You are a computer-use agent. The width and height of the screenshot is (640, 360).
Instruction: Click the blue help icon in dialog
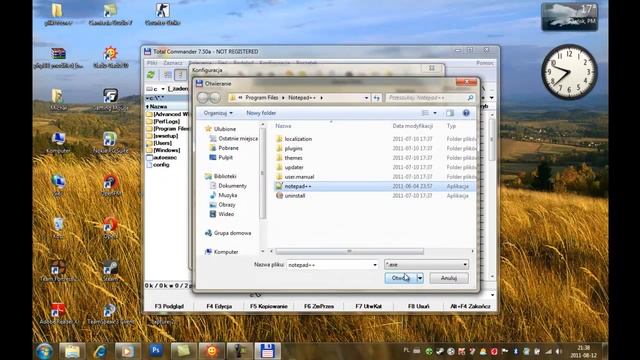click(466, 113)
